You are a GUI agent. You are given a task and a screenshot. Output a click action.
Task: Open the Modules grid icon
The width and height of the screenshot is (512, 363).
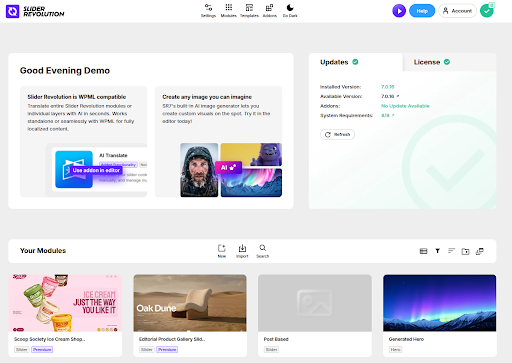pos(229,11)
